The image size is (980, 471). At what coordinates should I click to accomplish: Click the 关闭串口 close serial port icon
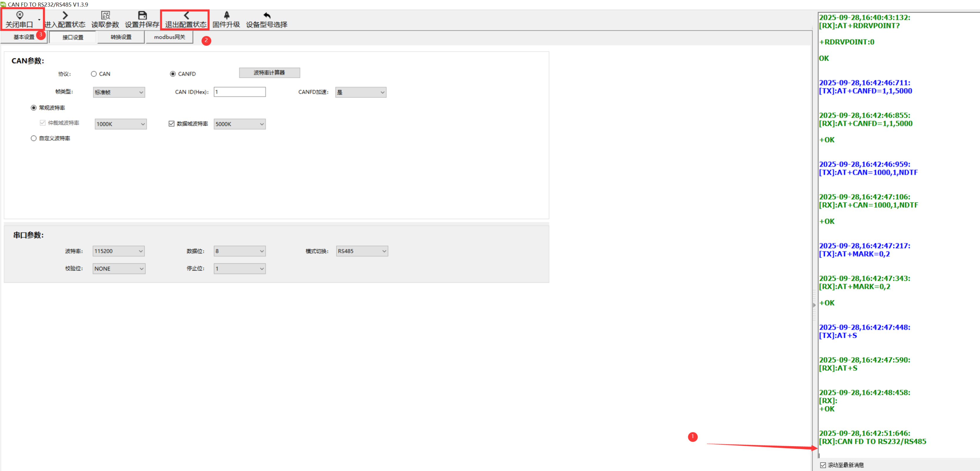[x=19, y=15]
